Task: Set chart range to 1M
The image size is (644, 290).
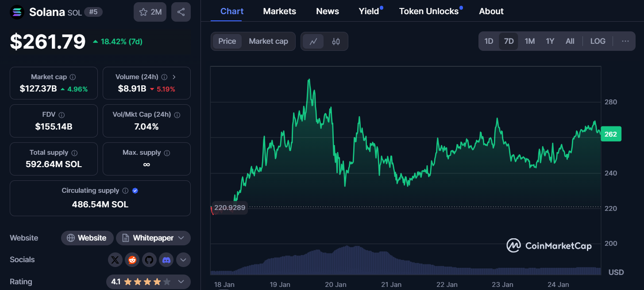Action: tap(530, 41)
